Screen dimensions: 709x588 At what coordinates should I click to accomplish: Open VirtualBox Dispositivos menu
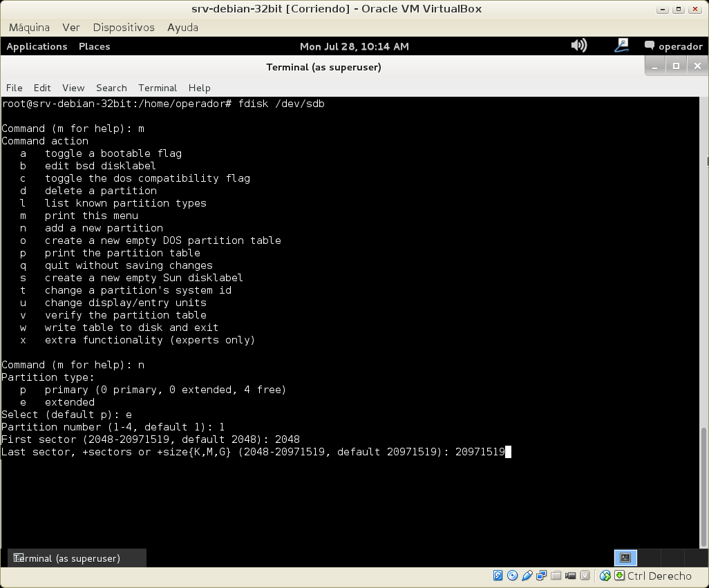coord(124,28)
